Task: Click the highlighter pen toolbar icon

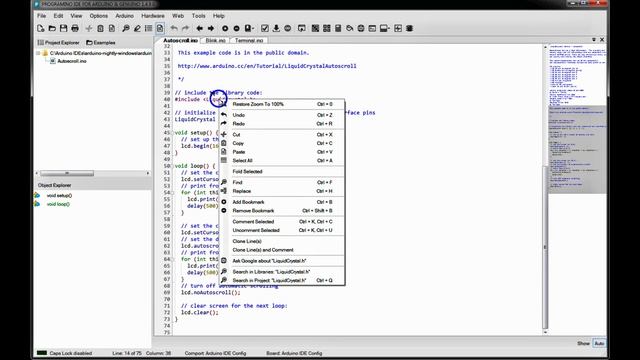Action: (137, 28)
